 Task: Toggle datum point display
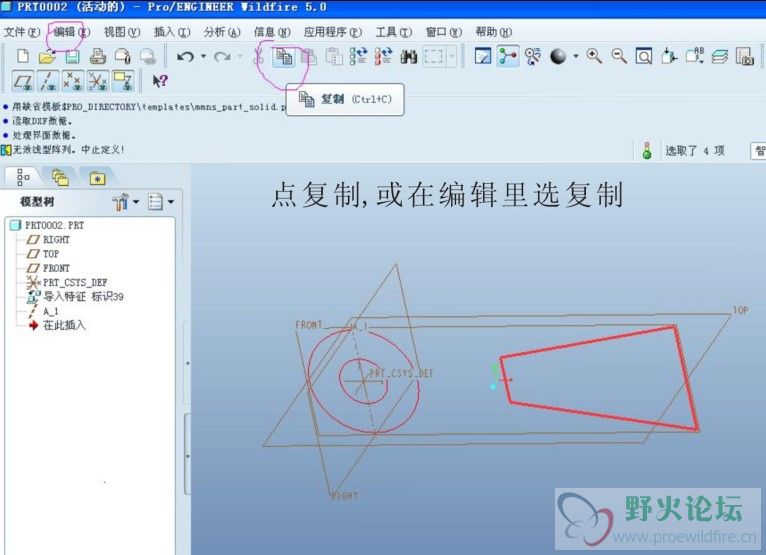click(73, 81)
